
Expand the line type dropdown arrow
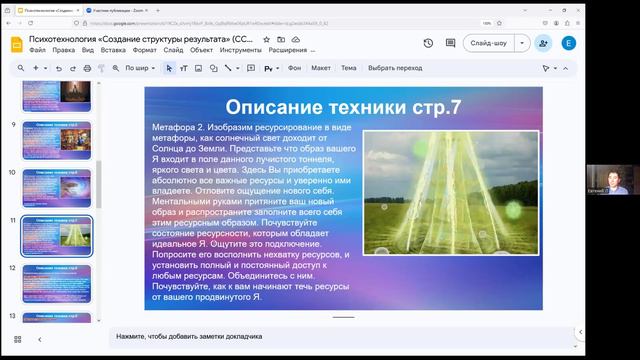pos(238,69)
